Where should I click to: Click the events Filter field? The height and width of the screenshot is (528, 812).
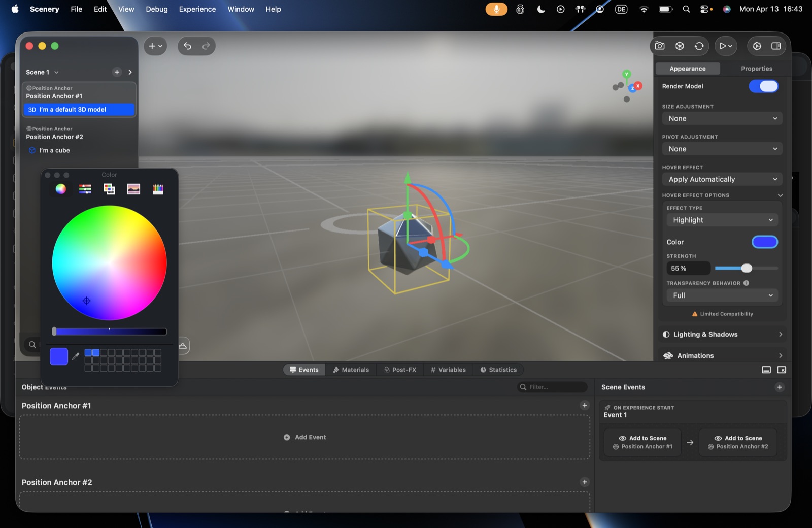coord(553,387)
